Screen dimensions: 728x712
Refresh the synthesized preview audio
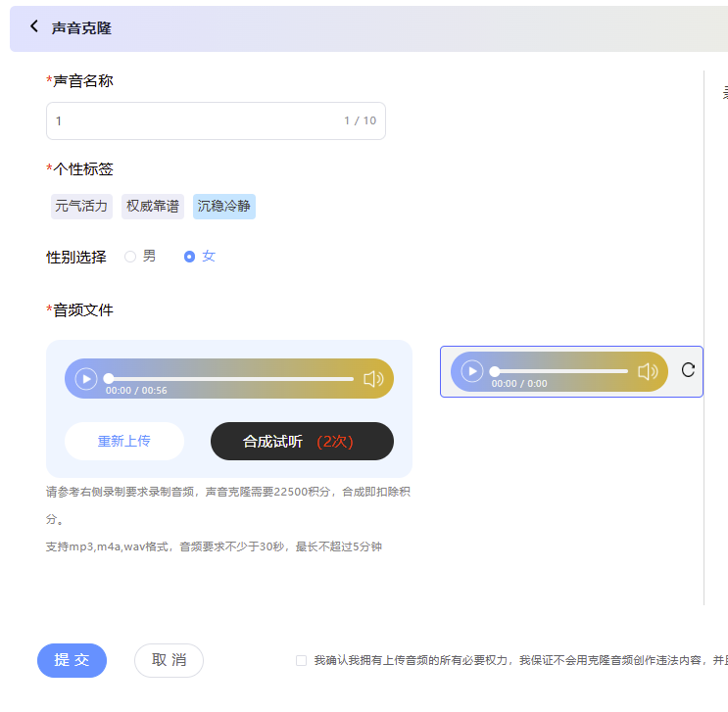click(688, 370)
